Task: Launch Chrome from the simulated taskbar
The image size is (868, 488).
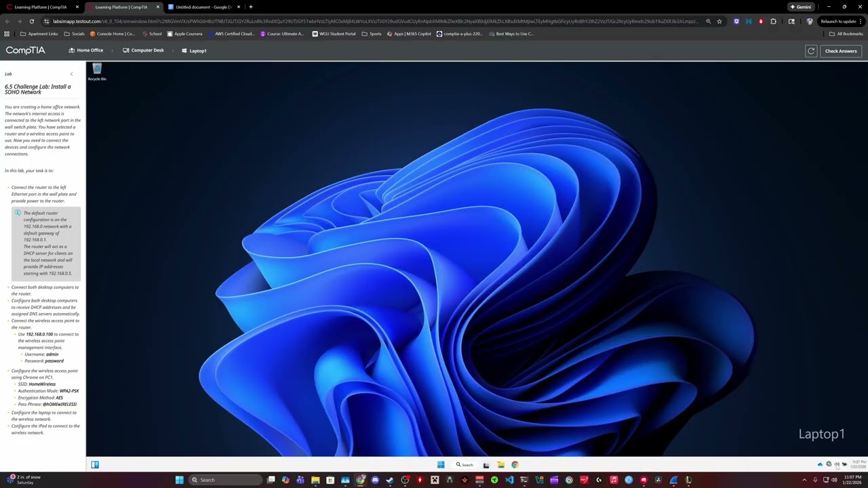Action: (515, 465)
